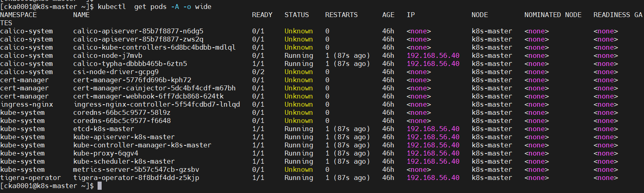The image size is (644, 193).
Task: Select the READY column header
Action: tap(262, 15)
